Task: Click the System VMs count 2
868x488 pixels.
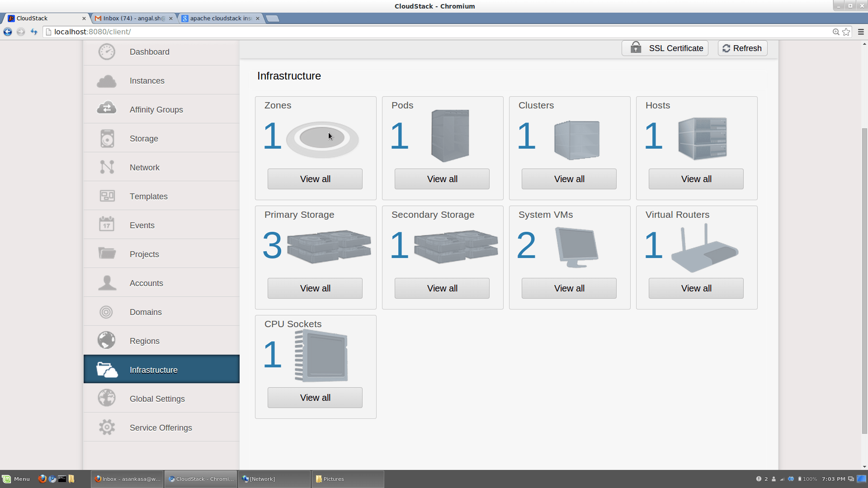Action: pos(526,245)
